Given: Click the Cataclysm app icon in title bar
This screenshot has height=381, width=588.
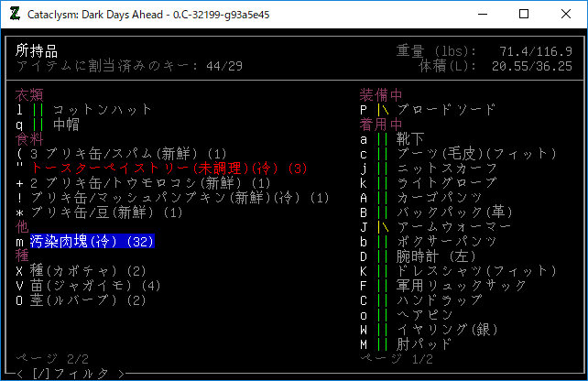Looking at the screenshot, I should click(x=14, y=14).
